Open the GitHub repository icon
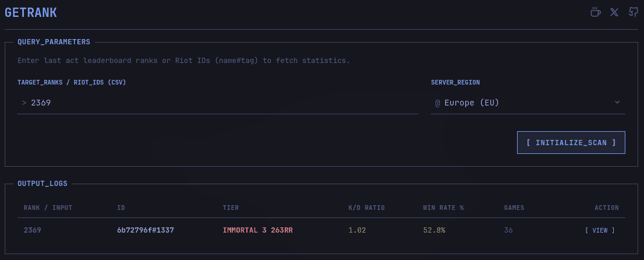Image resolution: width=644 pixels, height=260 pixels. tap(633, 12)
